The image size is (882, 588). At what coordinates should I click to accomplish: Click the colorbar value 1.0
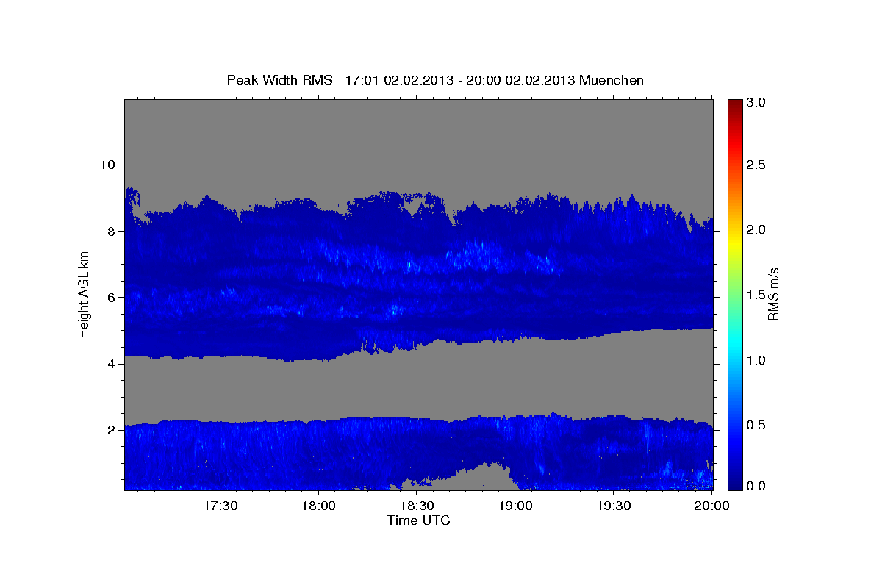(x=756, y=360)
